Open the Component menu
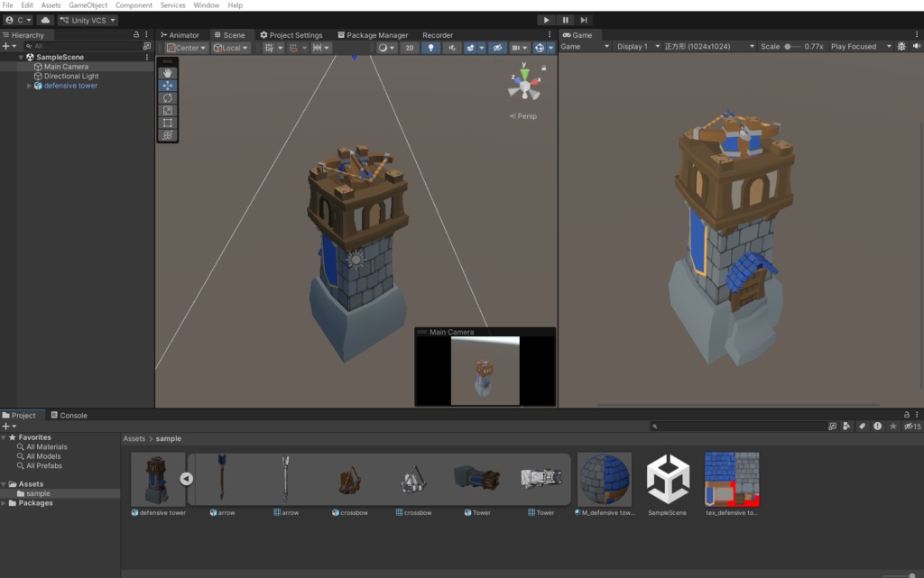Viewport: 924px width, 578px height. (134, 5)
